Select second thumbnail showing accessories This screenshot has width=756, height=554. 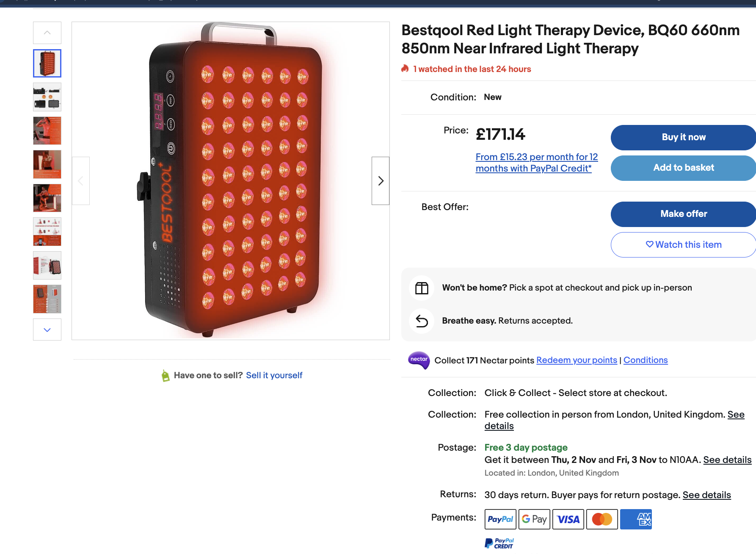(47, 97)
